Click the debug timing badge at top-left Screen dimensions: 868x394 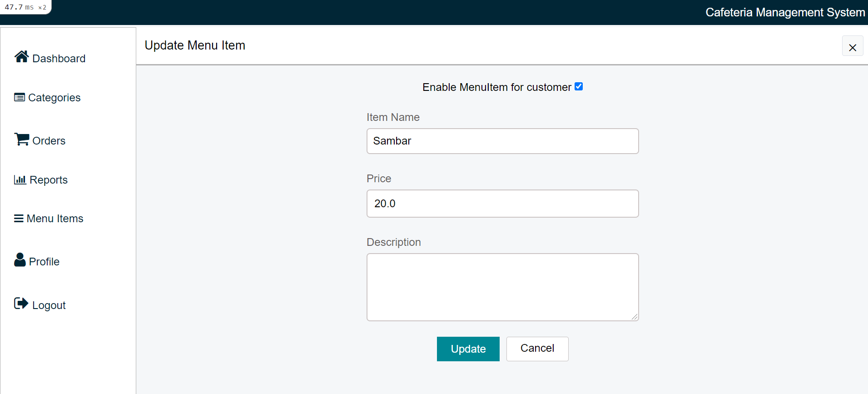click(x=25, y=7)
